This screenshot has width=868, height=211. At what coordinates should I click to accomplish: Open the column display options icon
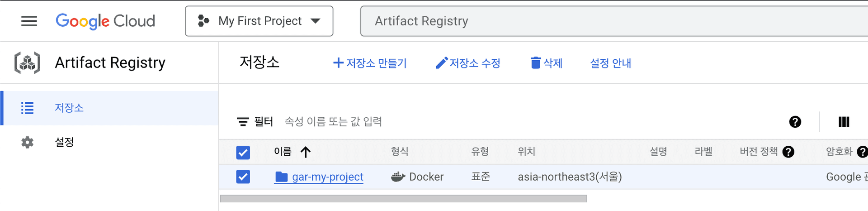844,122
